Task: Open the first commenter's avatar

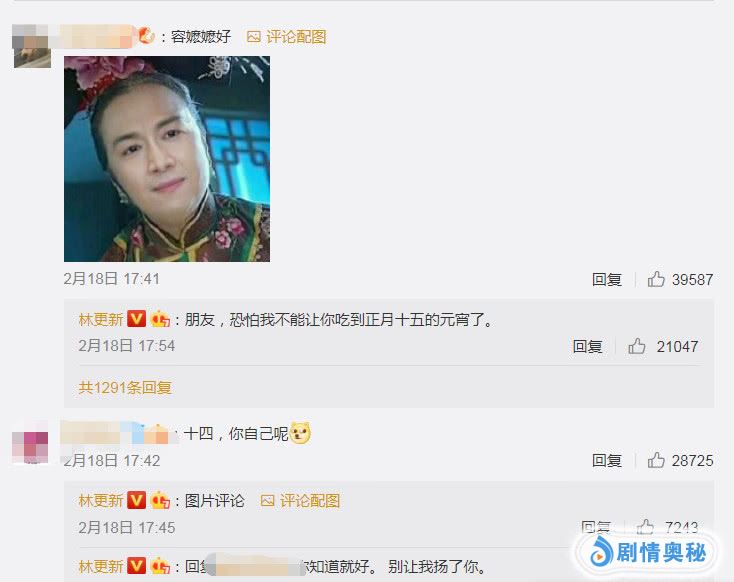Action: [32, 46]
